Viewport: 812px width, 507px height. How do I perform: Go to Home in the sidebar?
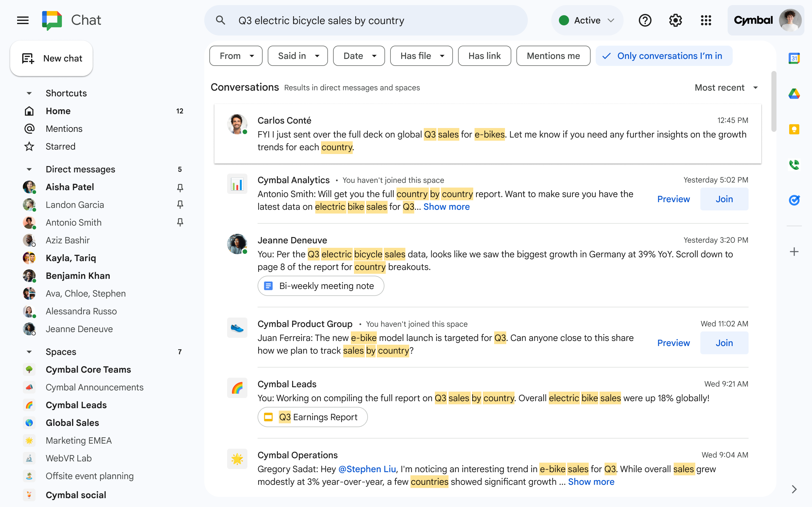(58, 111)
